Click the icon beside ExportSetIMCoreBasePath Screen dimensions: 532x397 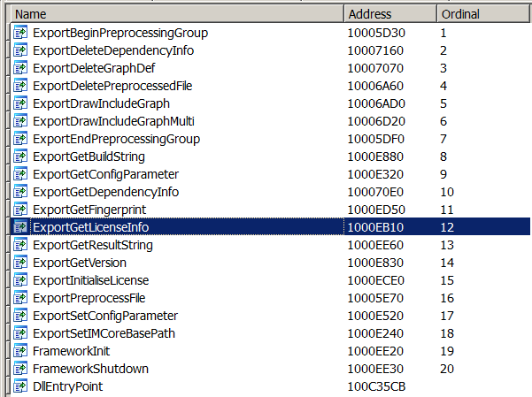click(20, 333)
